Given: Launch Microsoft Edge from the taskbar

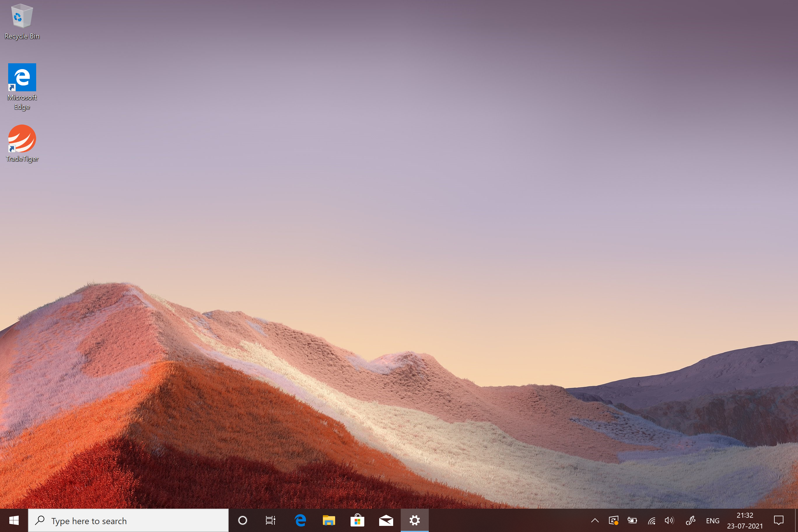Looking at the screenshot, I should (300, 520).
